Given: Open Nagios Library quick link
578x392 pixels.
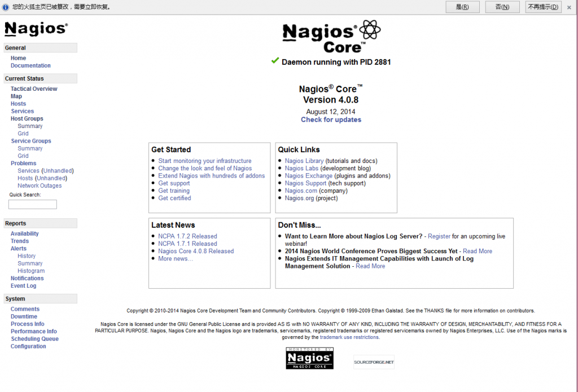Looking at the screenshot, I should [304, 161].
